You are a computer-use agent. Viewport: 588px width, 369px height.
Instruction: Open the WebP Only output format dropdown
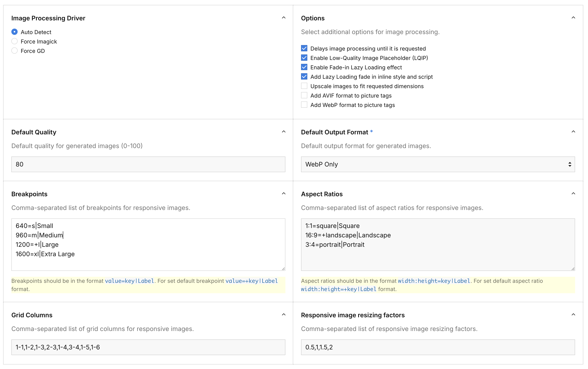(x=437, y=164)
